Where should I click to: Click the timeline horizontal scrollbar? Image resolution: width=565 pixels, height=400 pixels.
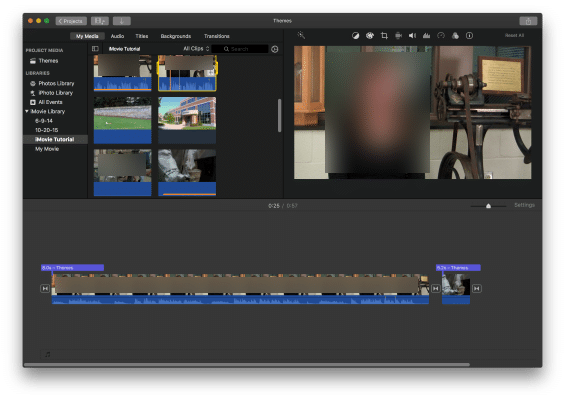tap(247, 365)
